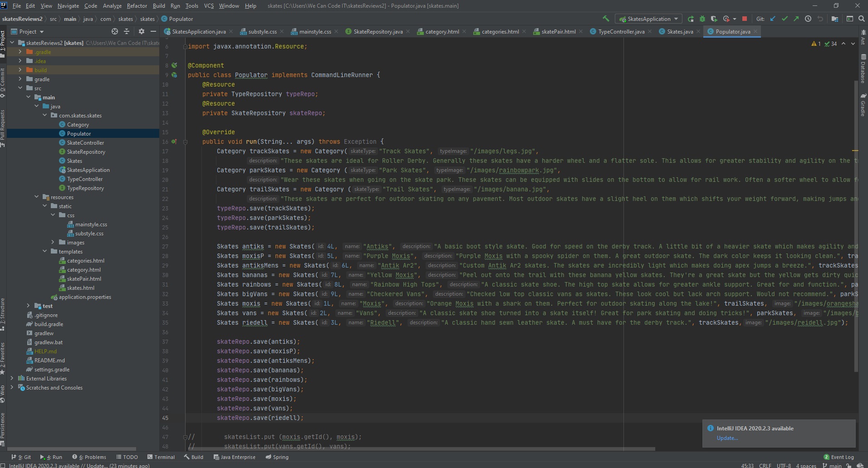Click the Run Anything icon
The width and height of the screenshot is (868, 468).
[850, 19]
